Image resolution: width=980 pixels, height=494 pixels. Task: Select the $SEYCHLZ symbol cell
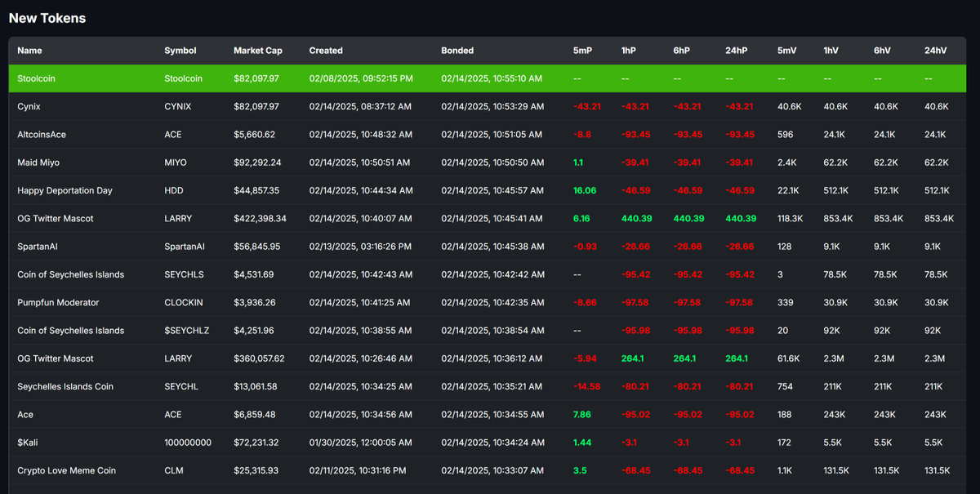click(x=187, y=331)
